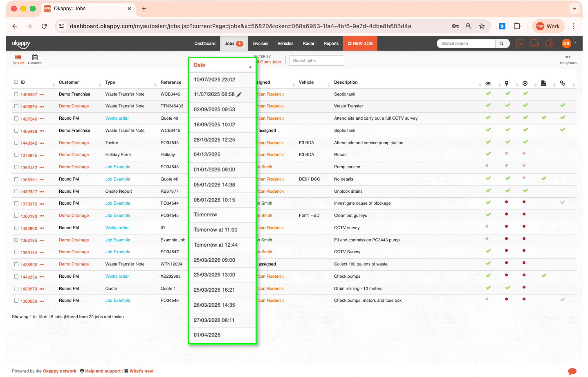This screenshot has width=588, height=377.
Task: Open the Calendar view icon
Action: 35,58
